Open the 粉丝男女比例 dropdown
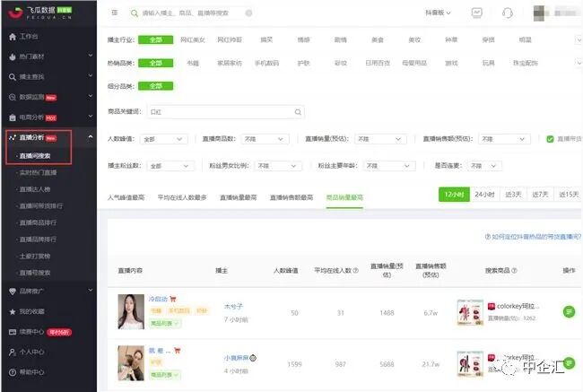Viewport: 583px width, 392px height. (x=278, y=166)
